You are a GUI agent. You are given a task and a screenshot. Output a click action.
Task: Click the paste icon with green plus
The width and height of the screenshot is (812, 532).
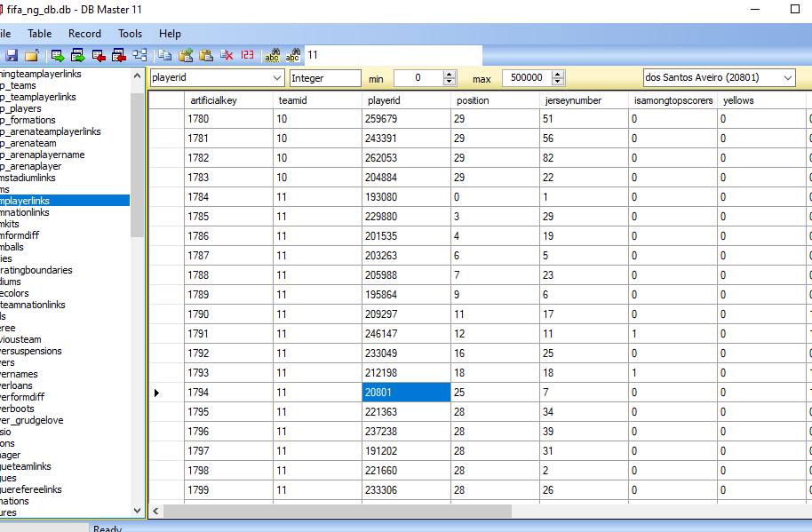tap(186, 55)
